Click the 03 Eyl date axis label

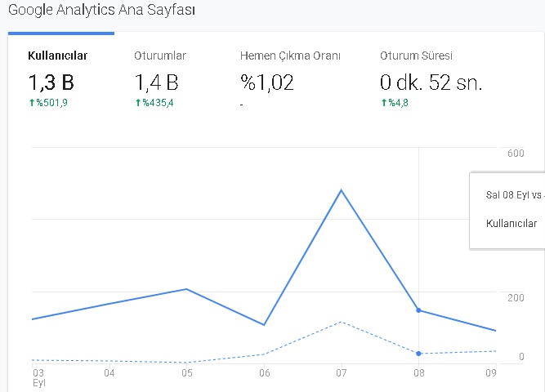[x=39, y=378]
